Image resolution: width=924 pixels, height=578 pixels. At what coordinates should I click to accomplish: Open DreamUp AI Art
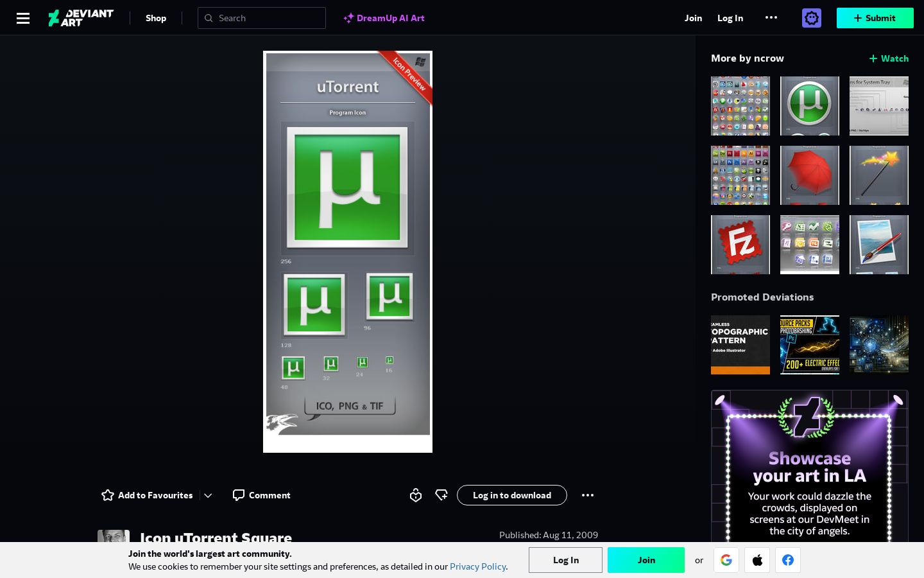(384, 18)
